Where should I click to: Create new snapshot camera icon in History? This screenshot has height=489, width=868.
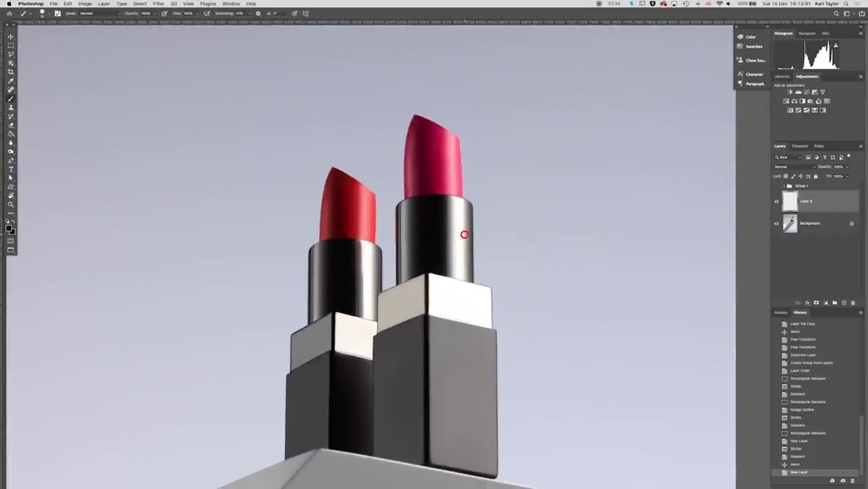click(843, 481)
